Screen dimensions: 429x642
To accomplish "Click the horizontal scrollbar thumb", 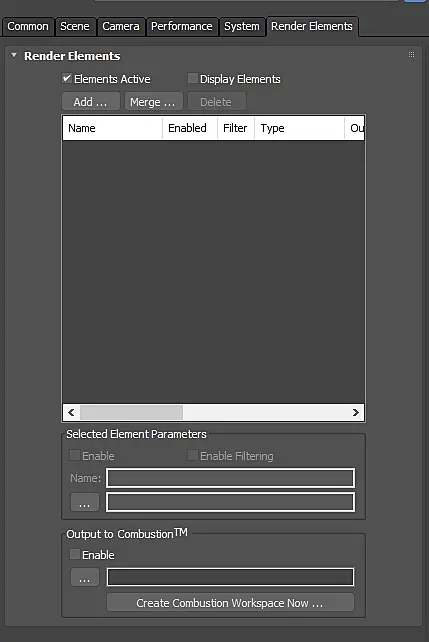I will tap(131, 412).
